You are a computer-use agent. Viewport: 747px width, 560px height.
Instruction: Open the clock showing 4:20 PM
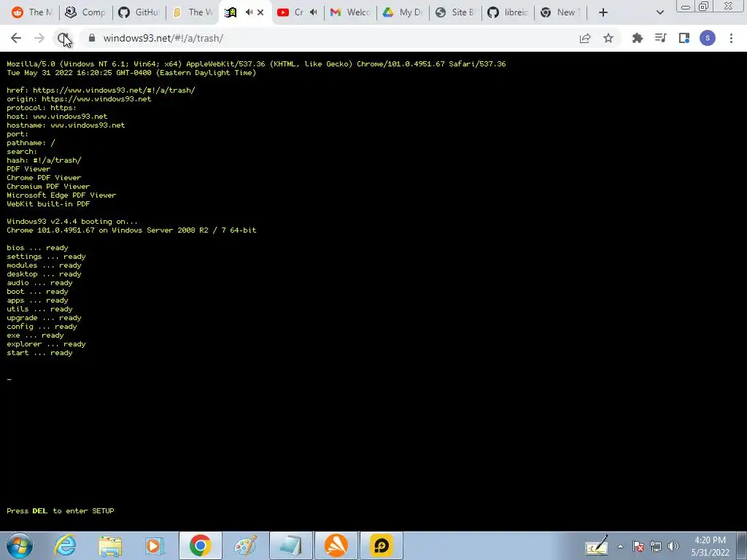tap(710, 546)
